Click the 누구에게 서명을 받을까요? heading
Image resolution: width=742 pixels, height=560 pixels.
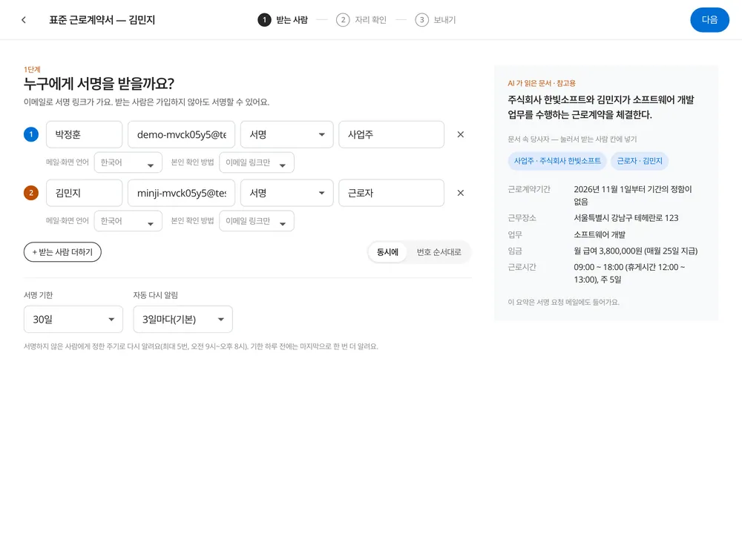[99, 84]
